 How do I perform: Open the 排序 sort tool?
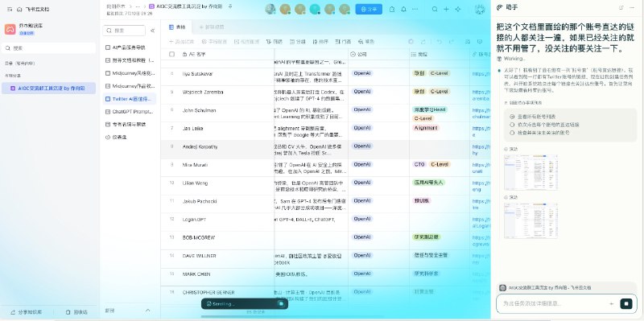tap(320, 42)
